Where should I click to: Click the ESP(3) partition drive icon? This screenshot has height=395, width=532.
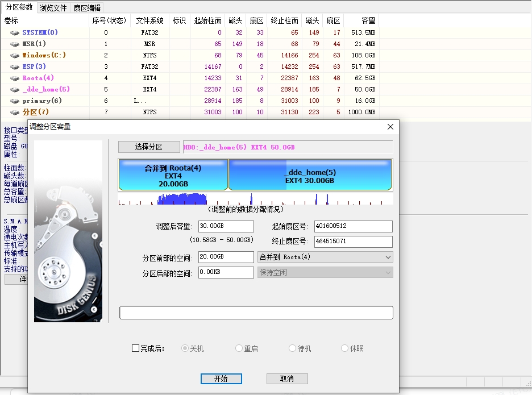[x=15, y=67]
